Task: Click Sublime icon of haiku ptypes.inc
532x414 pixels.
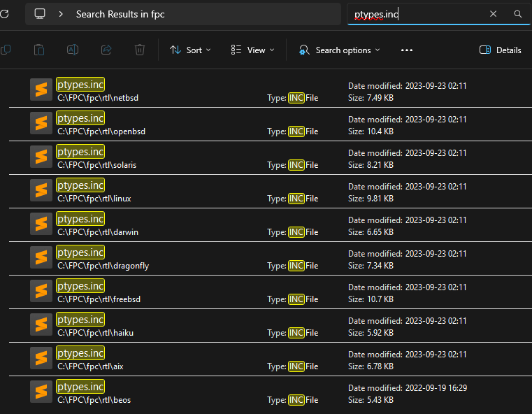Action: tap(41, 324)
